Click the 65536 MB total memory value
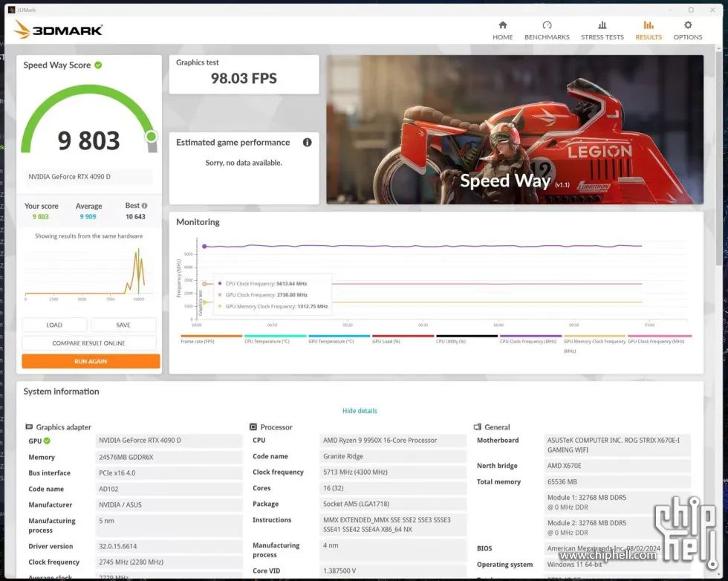Screen dimensions: 728x581 tap(617, 481)
